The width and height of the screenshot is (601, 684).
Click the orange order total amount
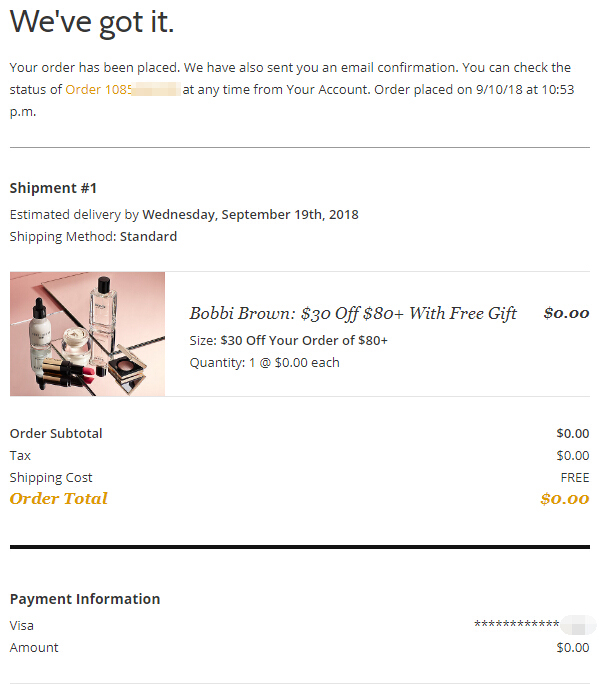click(564, 499)
